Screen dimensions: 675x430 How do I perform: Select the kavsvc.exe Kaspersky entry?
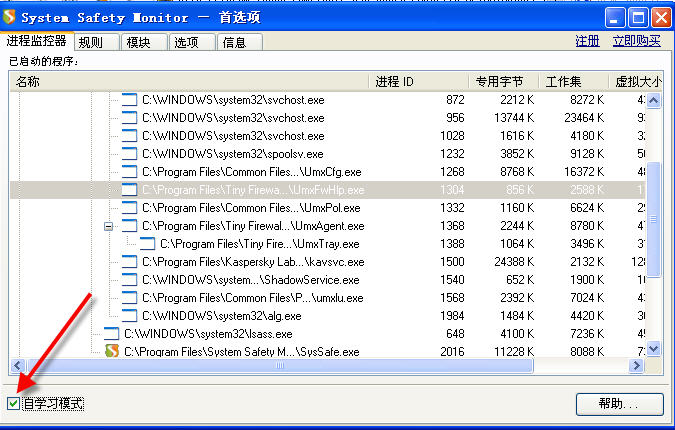point(253,262)
